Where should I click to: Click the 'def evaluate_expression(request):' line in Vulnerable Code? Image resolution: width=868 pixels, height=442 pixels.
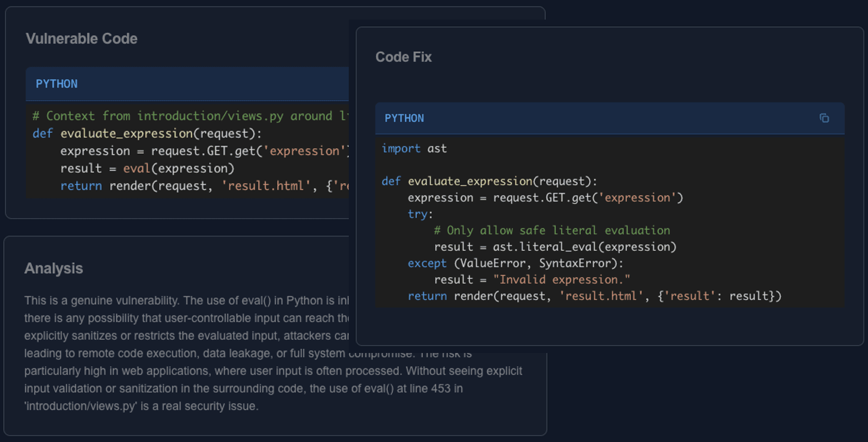tap(148, 133)
